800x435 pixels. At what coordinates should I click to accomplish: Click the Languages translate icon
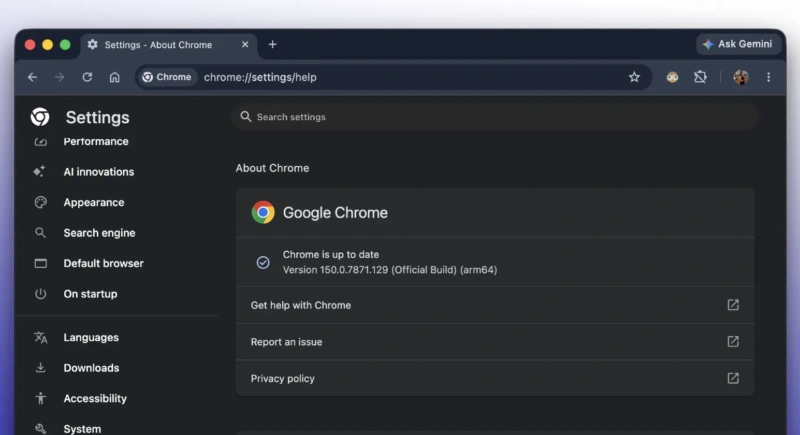tap(40, 338)
